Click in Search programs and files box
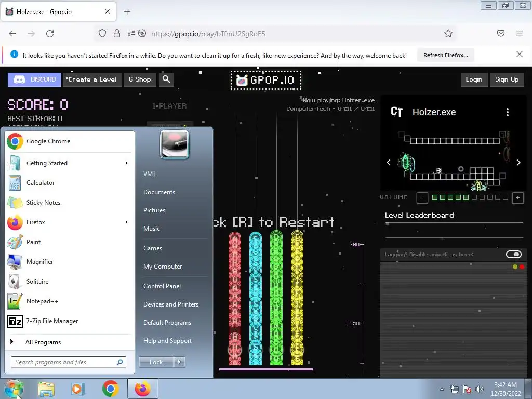The width and height of the screenshot is (532, 399). pyautogui.click(x=68, y=362)
